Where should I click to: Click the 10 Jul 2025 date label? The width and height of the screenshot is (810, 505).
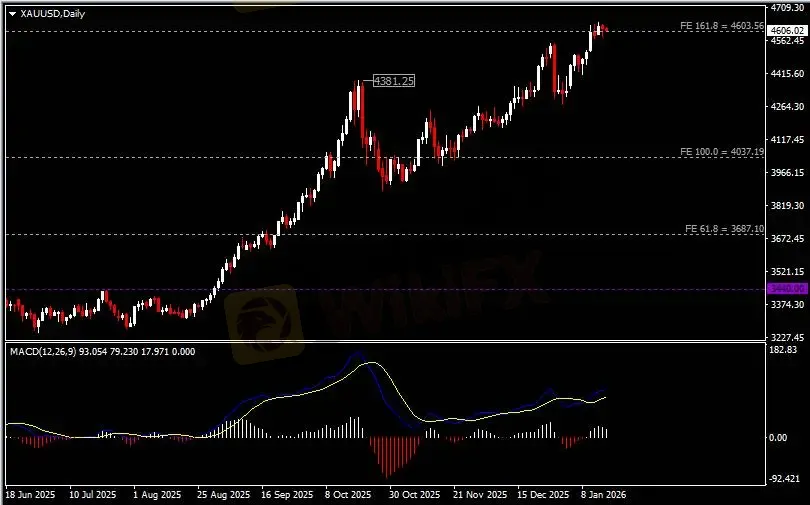[92, 495]
